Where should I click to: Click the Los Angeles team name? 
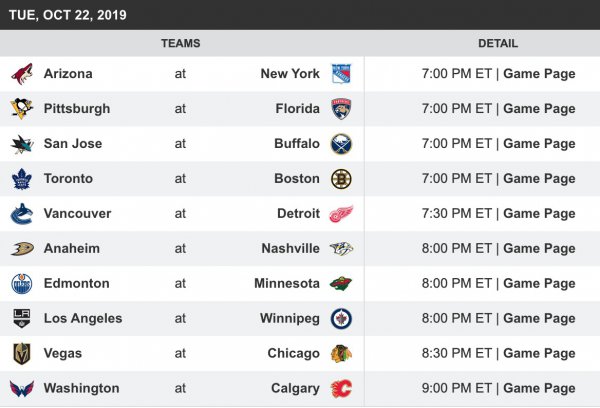point(83,319)
